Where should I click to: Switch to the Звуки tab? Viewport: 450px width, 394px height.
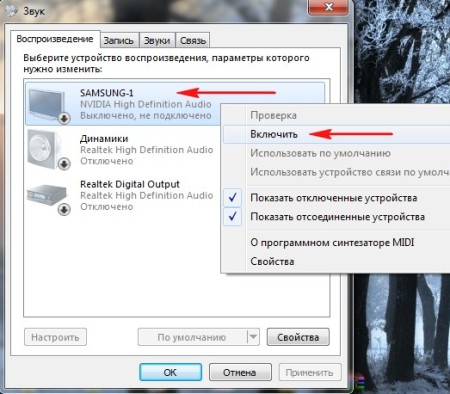(157, 40)
